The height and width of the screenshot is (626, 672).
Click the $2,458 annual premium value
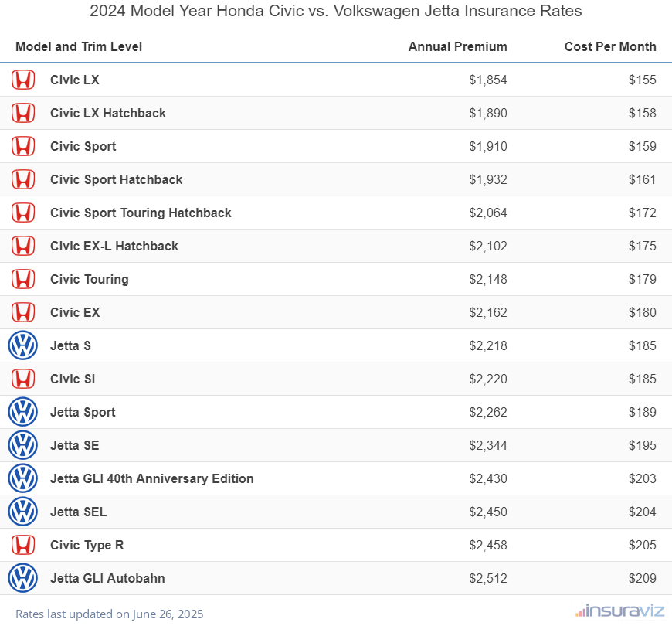(488, 545)
